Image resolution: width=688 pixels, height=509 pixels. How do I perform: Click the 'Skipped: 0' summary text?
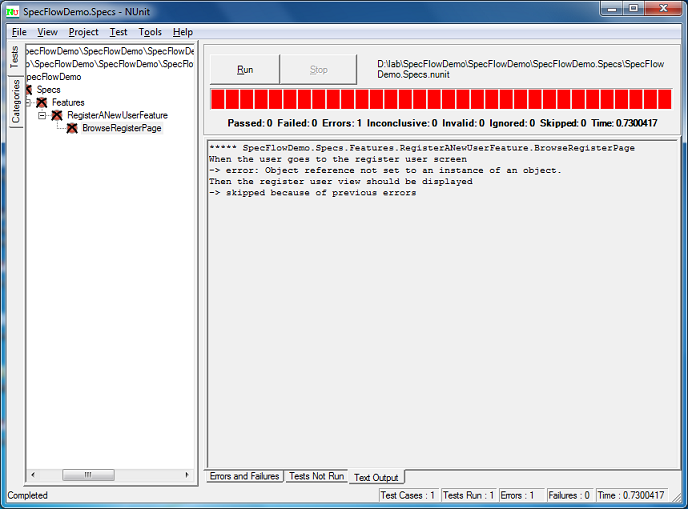(563, 123)
